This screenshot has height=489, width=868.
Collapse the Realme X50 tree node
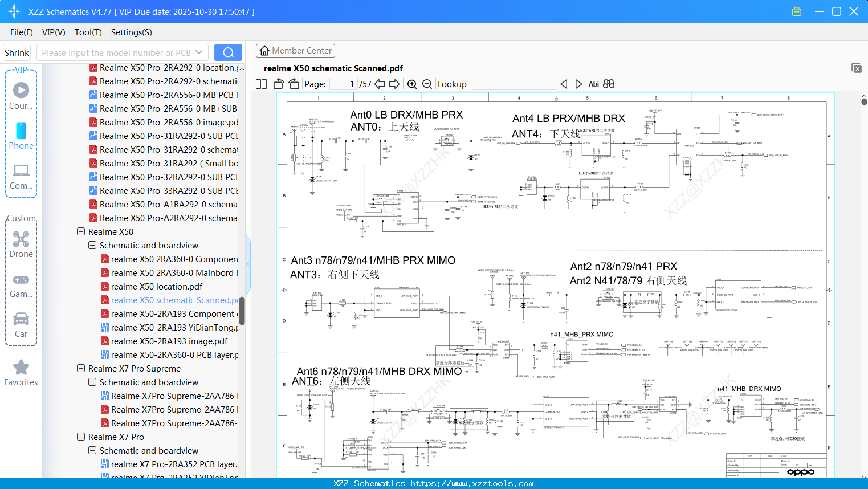pyautogui.click(x=80, y=231)
